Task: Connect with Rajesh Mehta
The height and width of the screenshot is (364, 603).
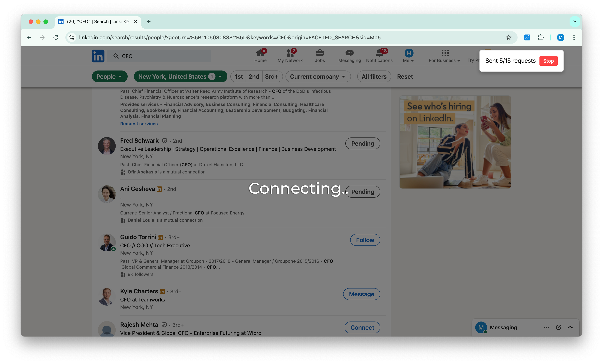Action: (x=362, y=328)
